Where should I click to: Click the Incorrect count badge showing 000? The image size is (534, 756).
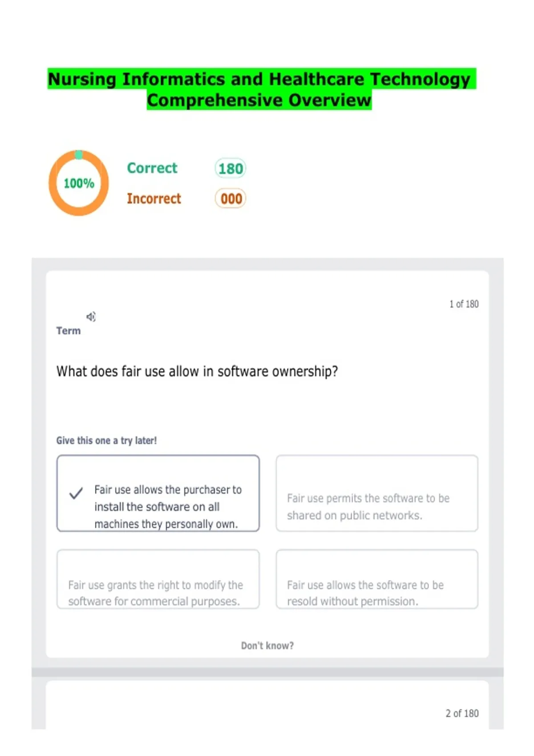231,198
